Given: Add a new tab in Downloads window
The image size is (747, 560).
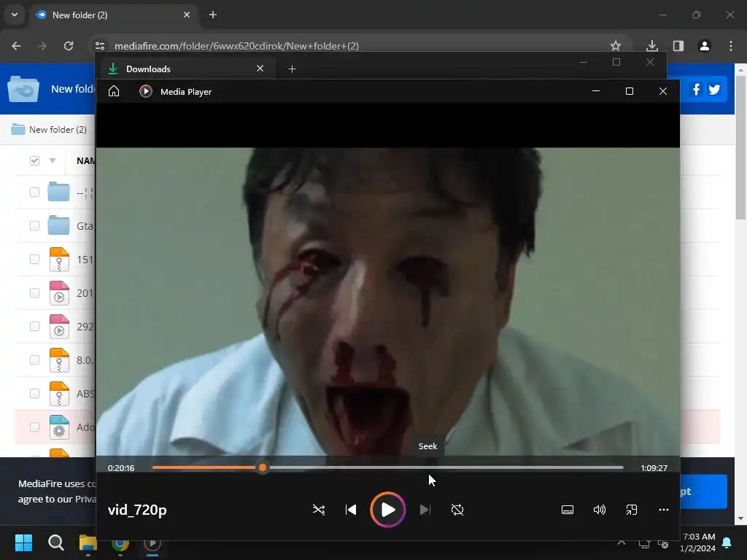Looking at the screenshot, I should click(292, 69).
